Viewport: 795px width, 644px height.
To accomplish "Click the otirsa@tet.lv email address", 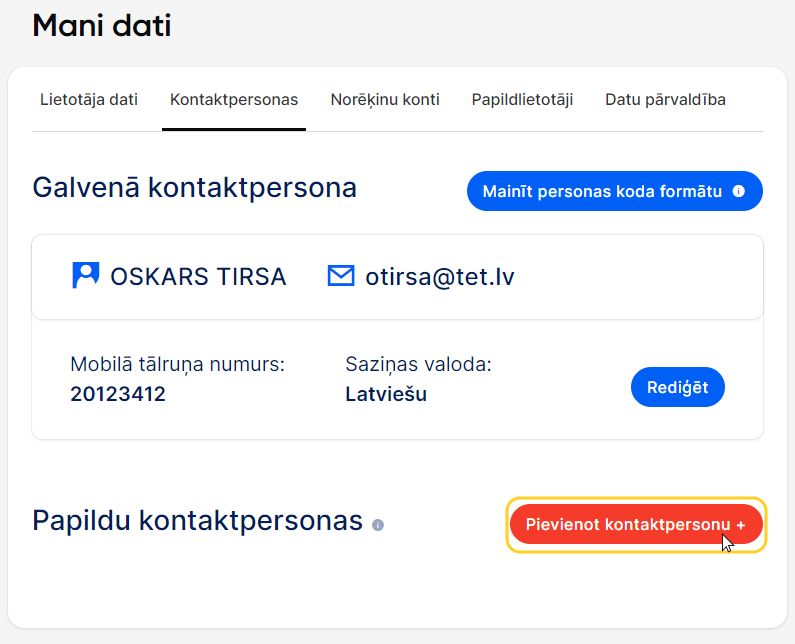I will (440, 277).
